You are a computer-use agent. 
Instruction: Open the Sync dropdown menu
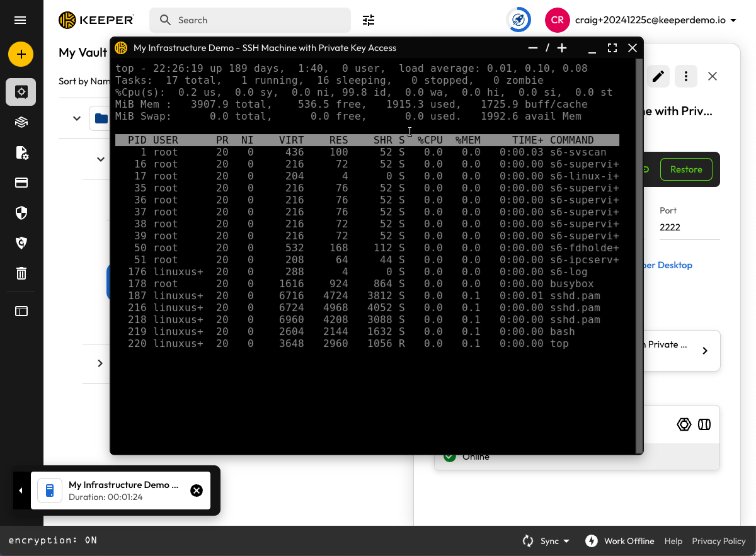pos(546,541)
